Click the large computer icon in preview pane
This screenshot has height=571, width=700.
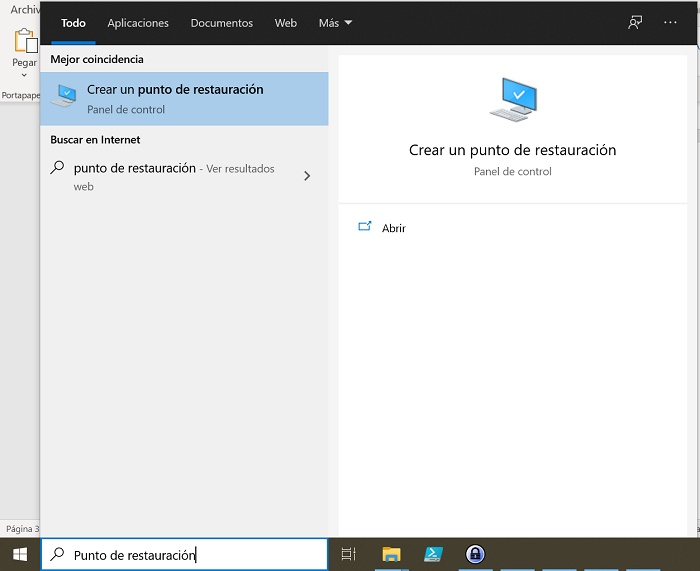pos(512,100)
